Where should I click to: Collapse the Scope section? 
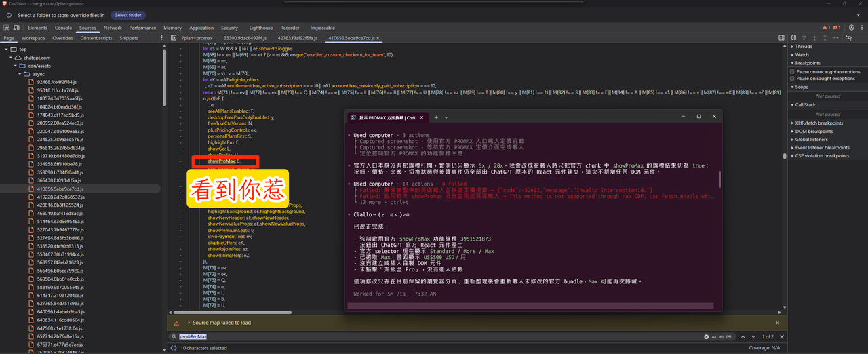pos(800,87)
